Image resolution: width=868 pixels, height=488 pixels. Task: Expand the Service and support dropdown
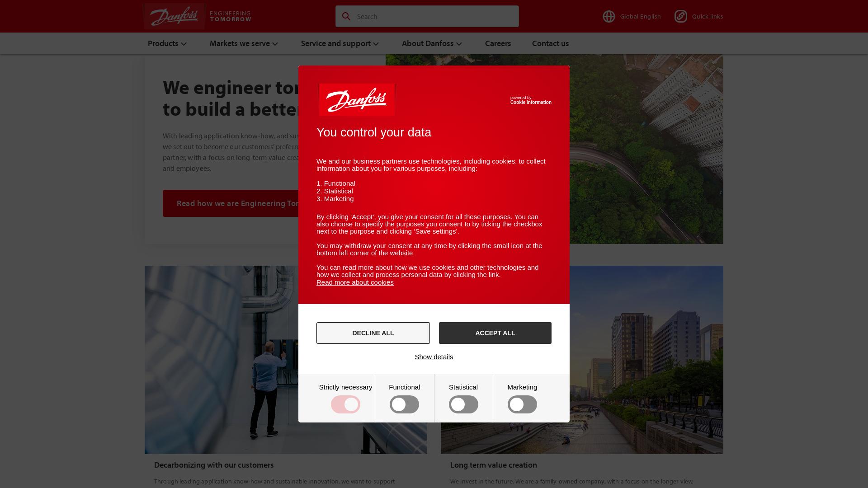[340, 43]
